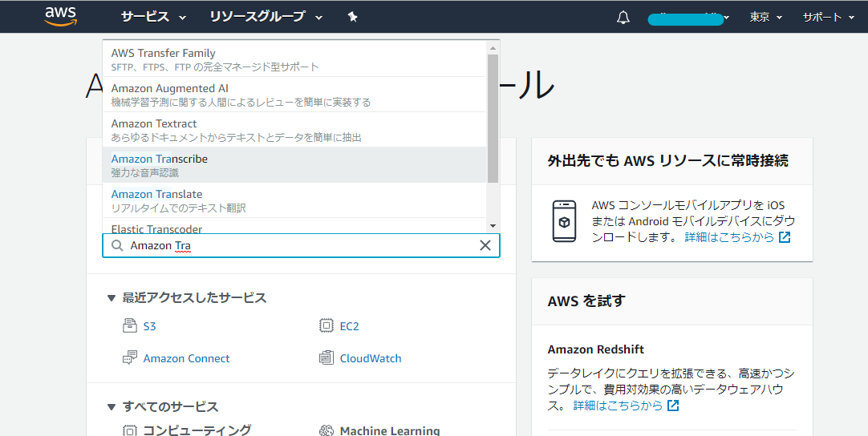Open the CloudWatch link
The width and height of the screenshot is (868, 436).
point(371,358)
